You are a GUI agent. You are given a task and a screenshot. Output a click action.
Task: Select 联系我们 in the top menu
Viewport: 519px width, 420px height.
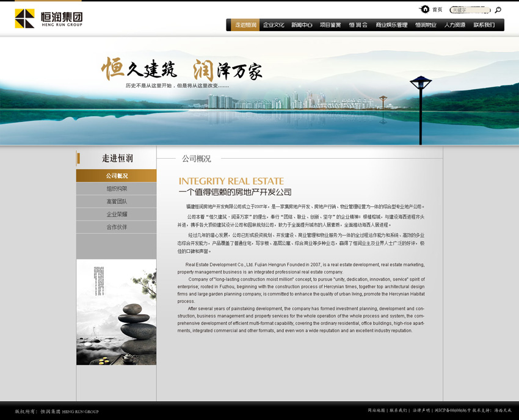pyautogui.click(x=484, y=25)
